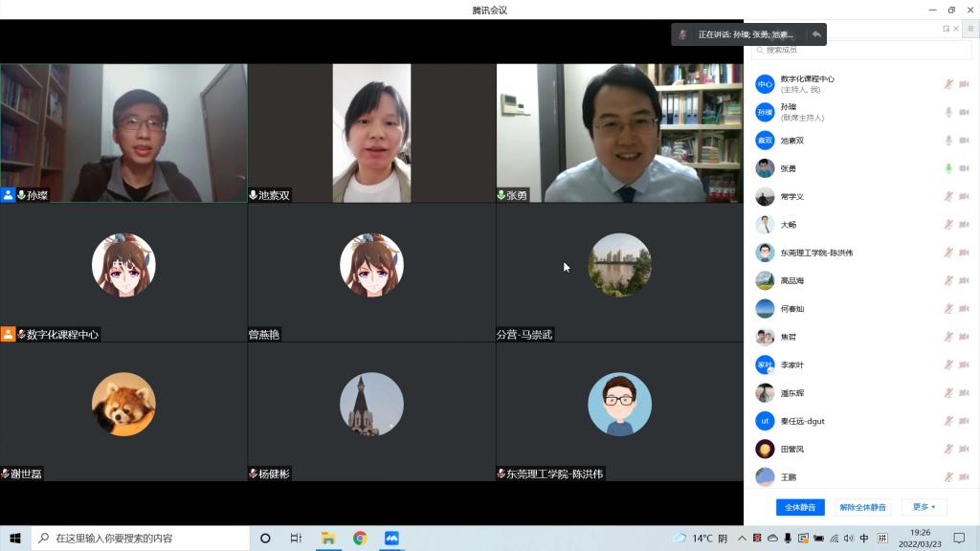The width and height of the screenshot is (980, 551).
Task: Mute 孙璨's microphone in member list
Action: coord(948,112)
